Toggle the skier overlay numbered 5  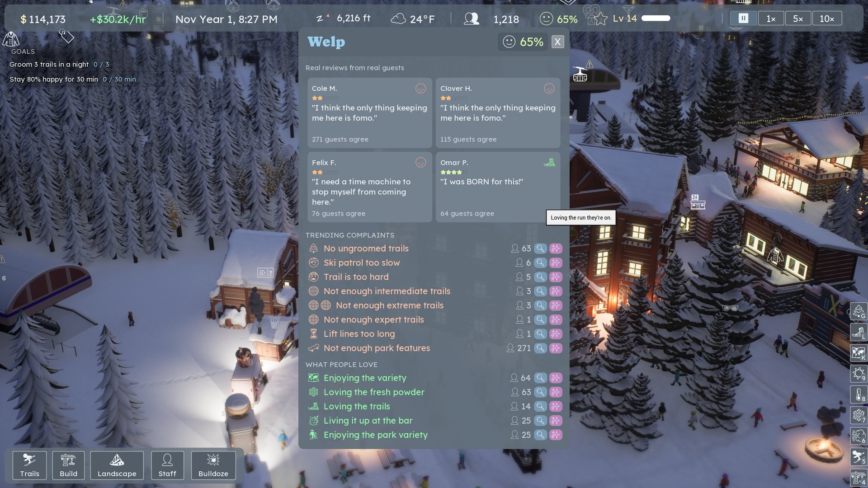858,457
